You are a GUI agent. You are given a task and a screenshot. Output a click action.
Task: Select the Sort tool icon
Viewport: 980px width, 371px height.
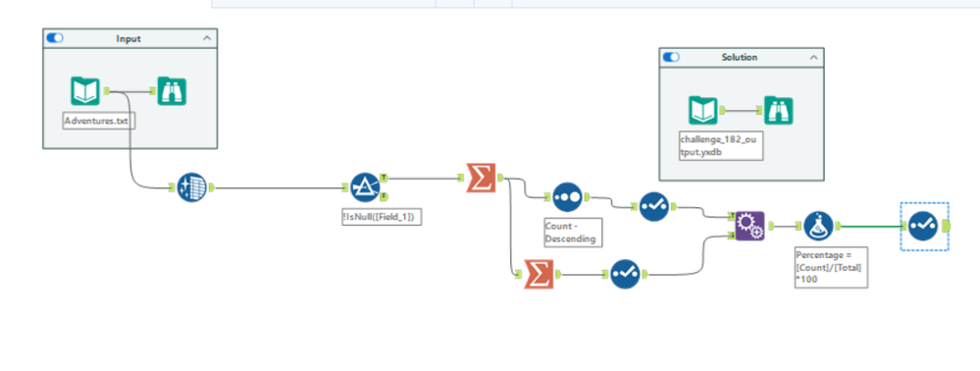click(567, 197)
